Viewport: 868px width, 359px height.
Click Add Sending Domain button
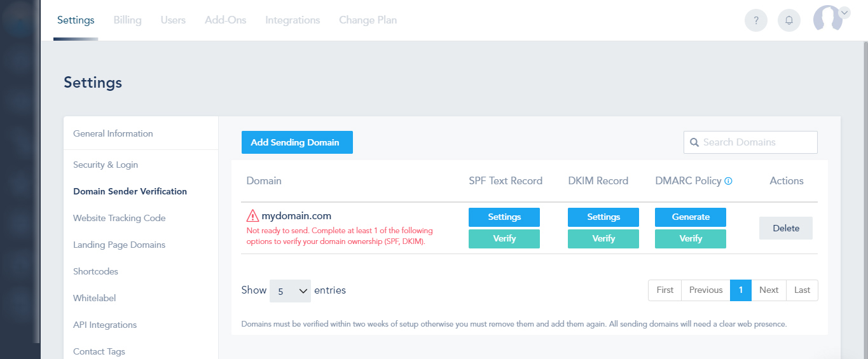tap(297, 142)
